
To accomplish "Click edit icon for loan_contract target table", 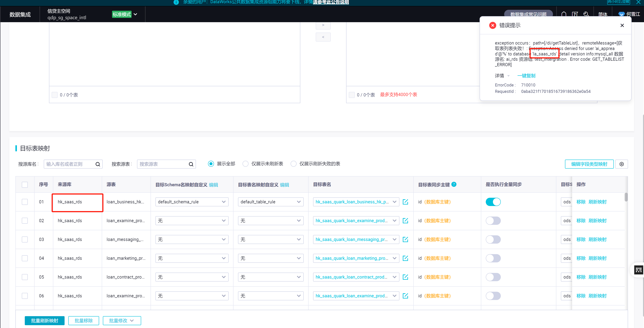I will click(405, 277).
